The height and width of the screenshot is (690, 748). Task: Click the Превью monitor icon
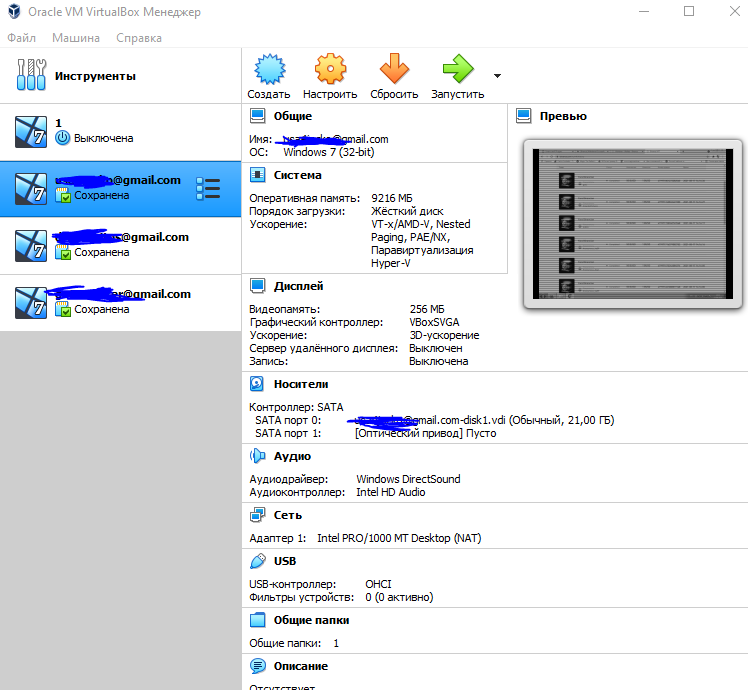tap(524, 115)
